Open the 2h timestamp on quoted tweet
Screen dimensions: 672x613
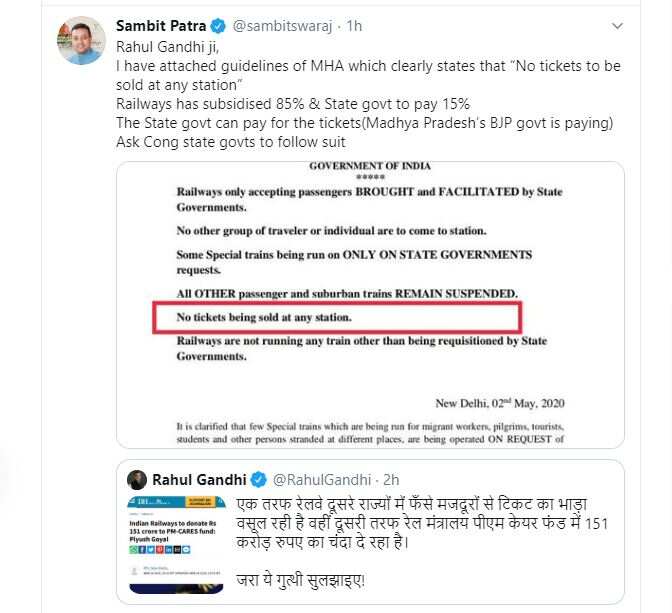pos(391,480)
